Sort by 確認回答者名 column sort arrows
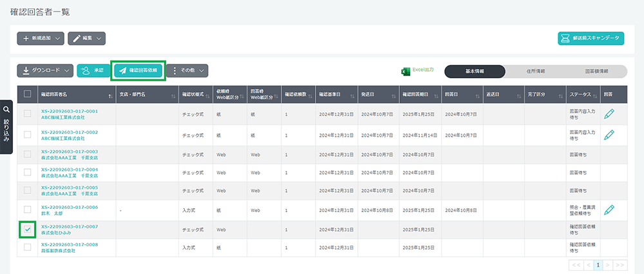The height and width of the screenshot is (274, 644). (111, 95)
